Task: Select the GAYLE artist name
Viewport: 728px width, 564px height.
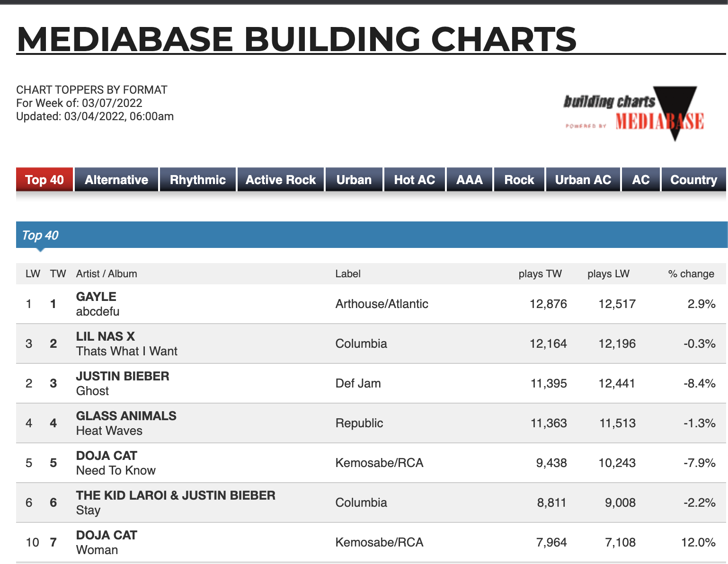Action: tap(96, 297)
